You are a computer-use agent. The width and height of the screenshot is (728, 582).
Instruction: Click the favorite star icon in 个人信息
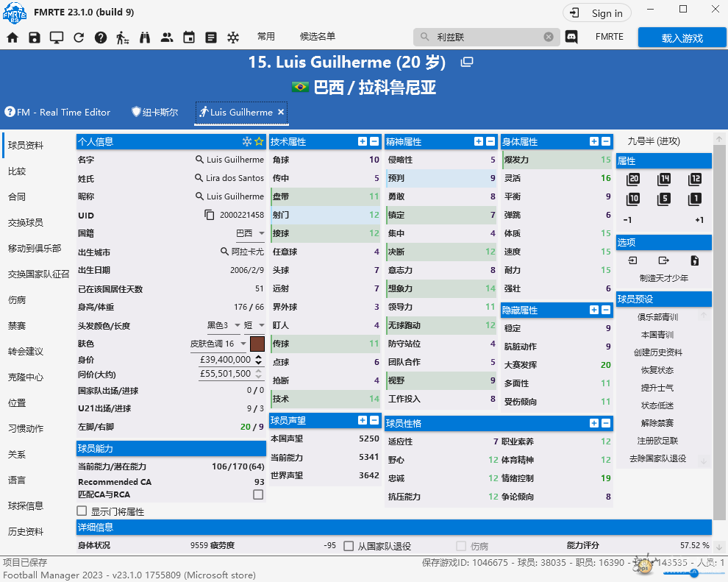click(x=258, y=141)
